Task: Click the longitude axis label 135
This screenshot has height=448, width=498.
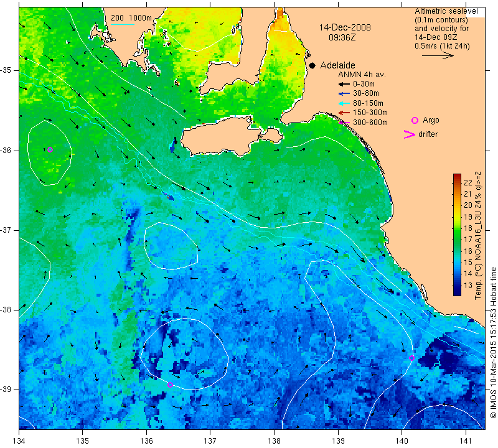Action: (x=83, y=441)
